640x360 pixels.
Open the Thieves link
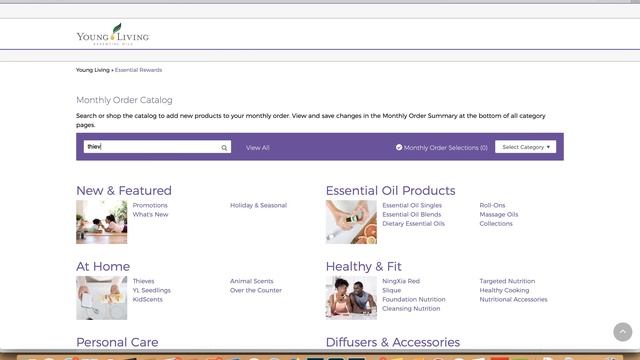coord(143,281)
